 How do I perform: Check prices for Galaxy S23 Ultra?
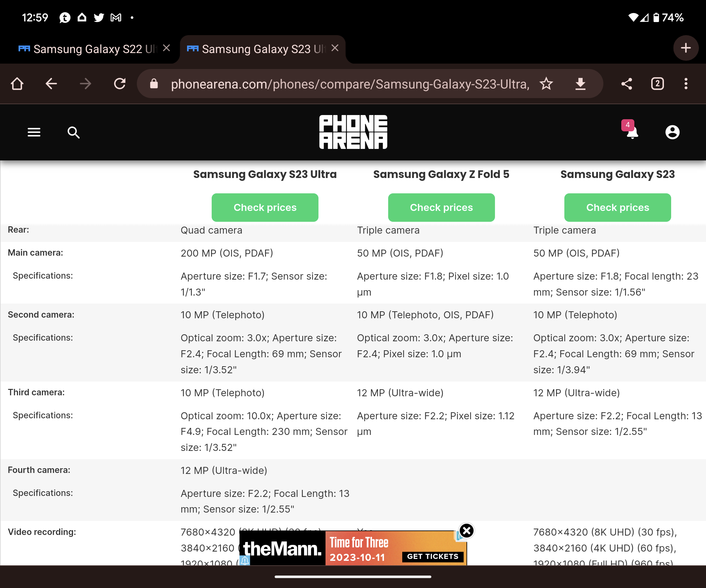265,207
